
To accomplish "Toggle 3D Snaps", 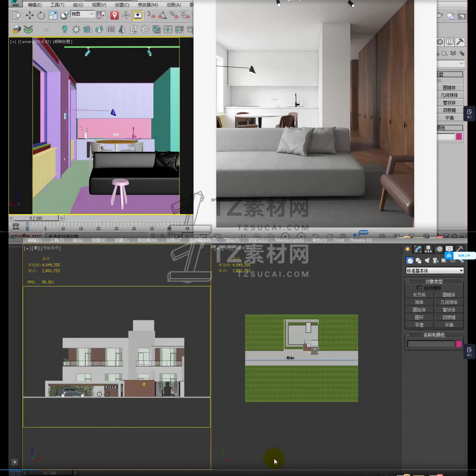I will pyautogui.click(x=151, y=15).
